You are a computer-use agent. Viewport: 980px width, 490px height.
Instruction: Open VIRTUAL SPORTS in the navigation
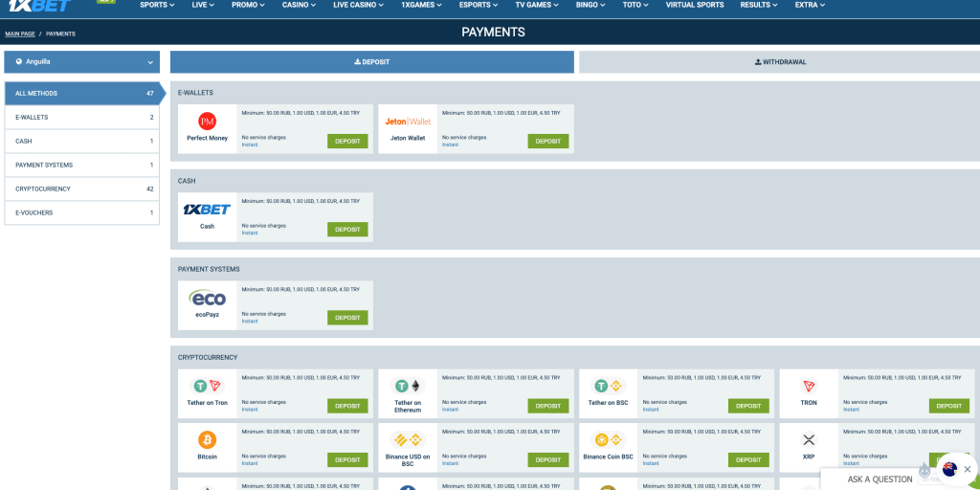pos(695,5)
